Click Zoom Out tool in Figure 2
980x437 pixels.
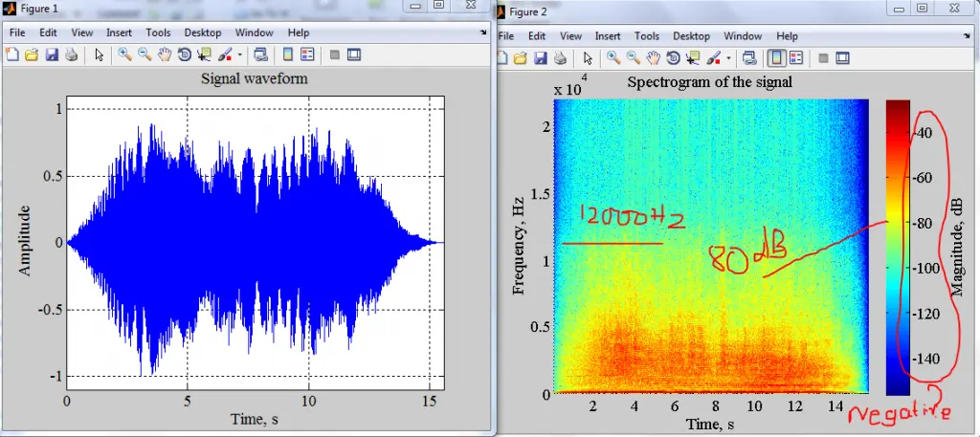tap(633, 58)
